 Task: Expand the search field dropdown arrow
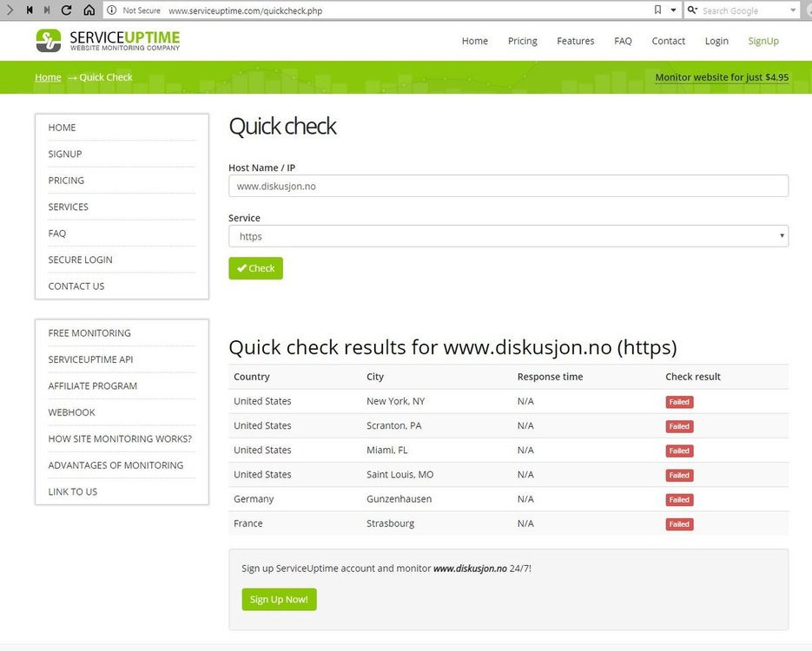click(793, 10)
